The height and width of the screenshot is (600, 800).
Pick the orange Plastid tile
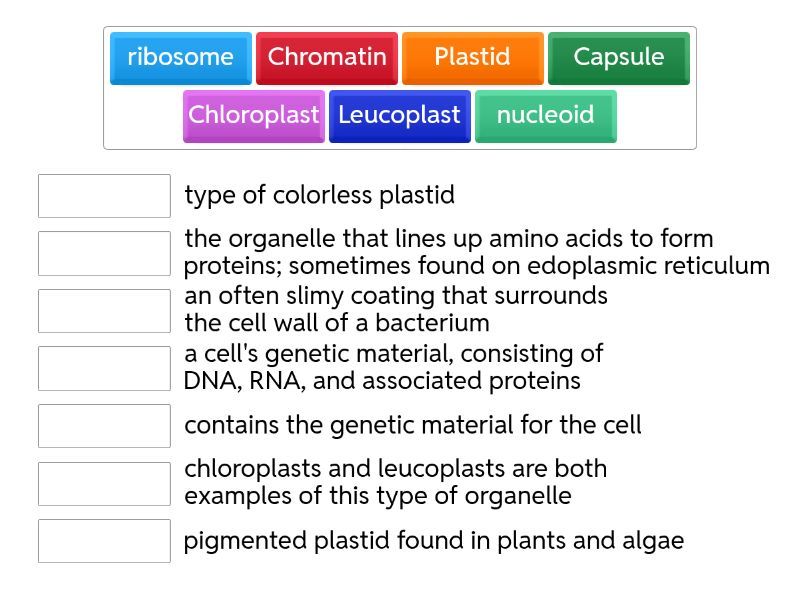point(472,58)
